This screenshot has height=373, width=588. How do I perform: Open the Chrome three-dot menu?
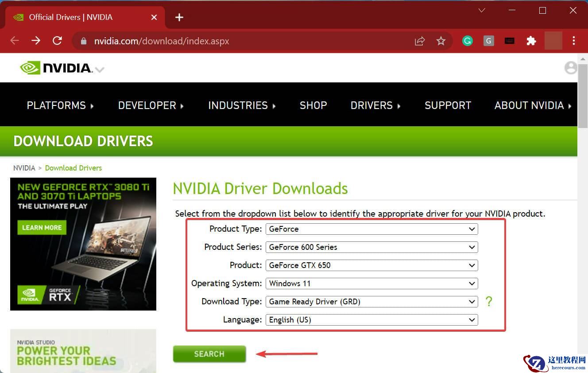pyautogui.click(x=573, y=41)
